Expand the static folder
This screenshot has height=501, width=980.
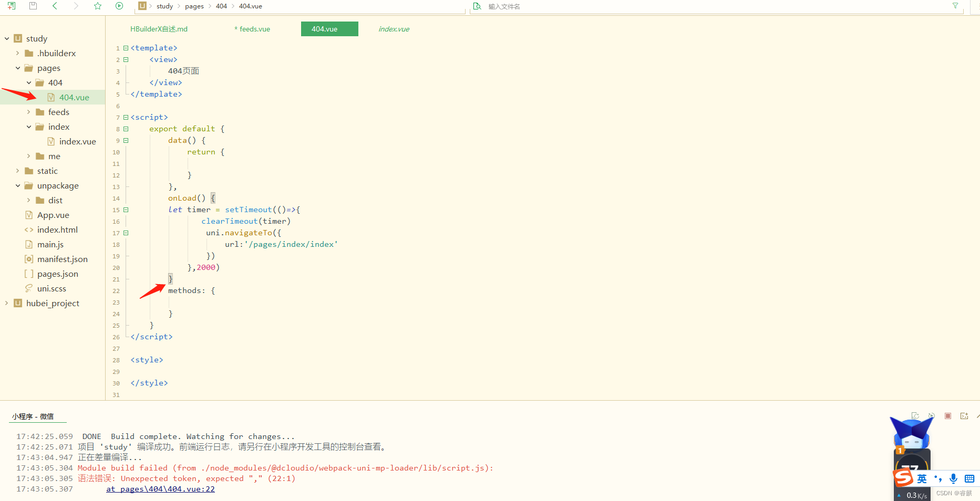pos(17,171)
